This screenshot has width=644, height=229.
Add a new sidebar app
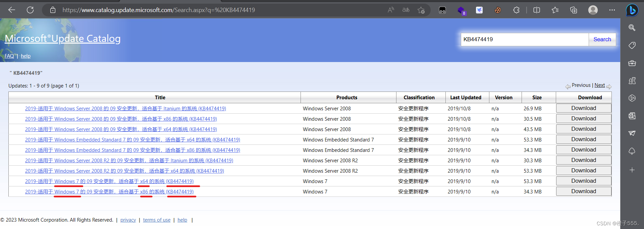point(632,170)
